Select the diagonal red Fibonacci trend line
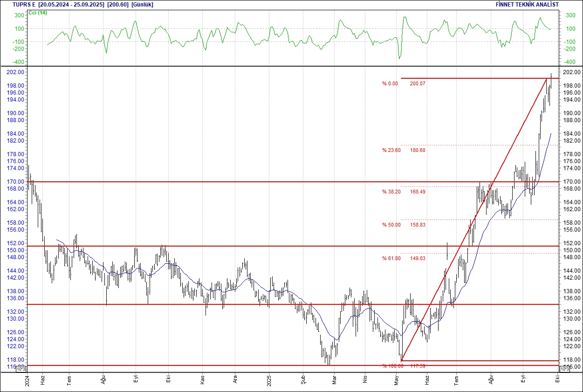Viewport: 583px width, 392px height. click(x=474, y=219)
